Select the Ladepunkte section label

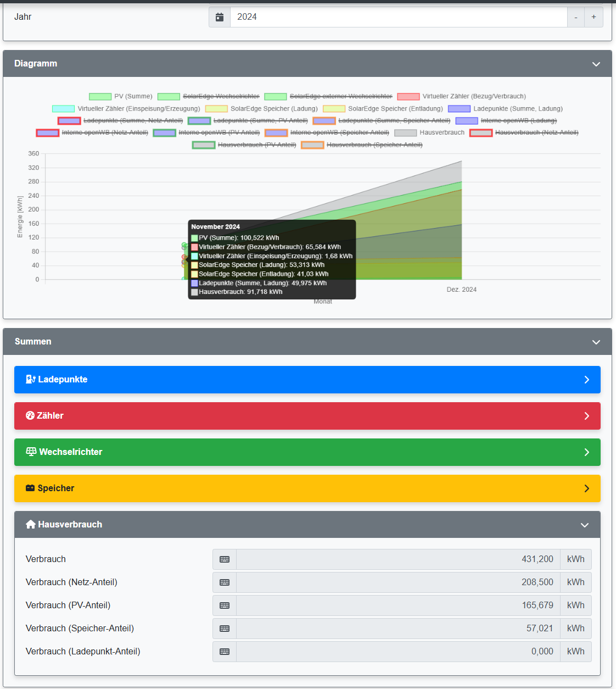coord(63,380)
